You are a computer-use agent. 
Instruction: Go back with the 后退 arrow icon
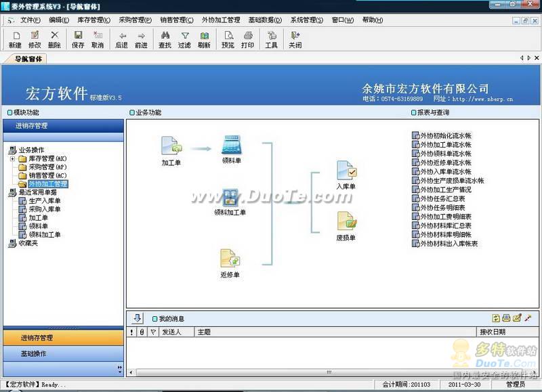click(122, 39)
